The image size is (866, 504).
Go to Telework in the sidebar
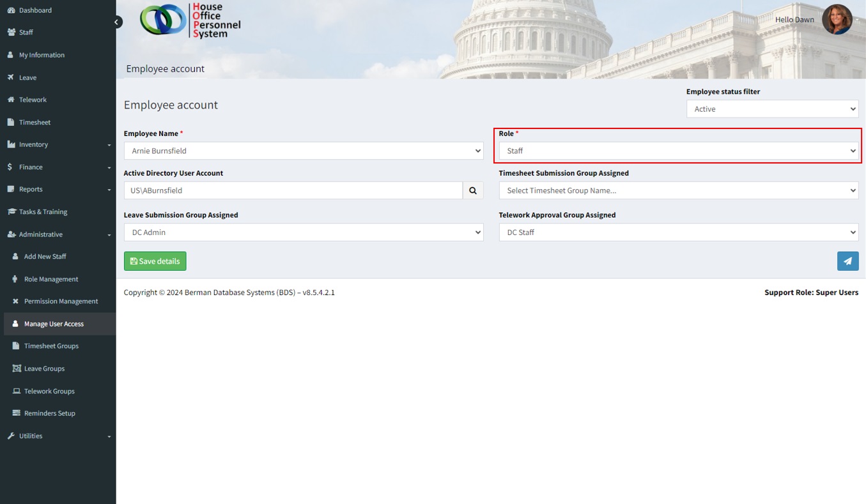(x=33, y=100)
